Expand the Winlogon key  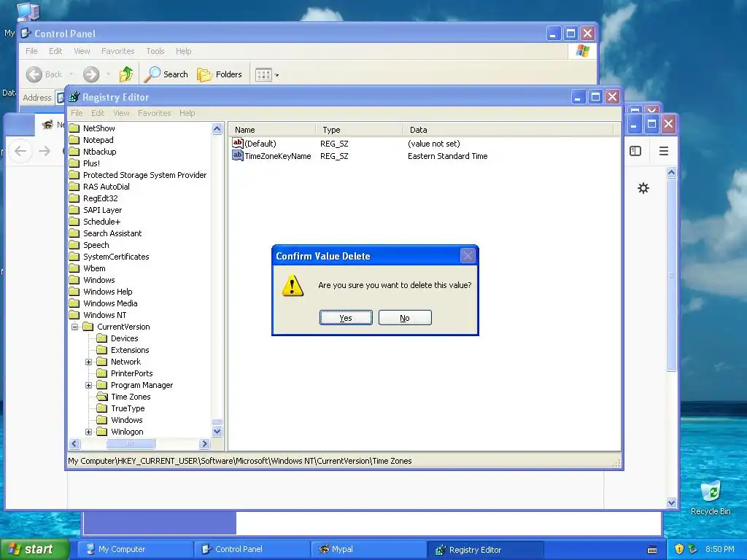pyautogui.click(x=88, y=432)
